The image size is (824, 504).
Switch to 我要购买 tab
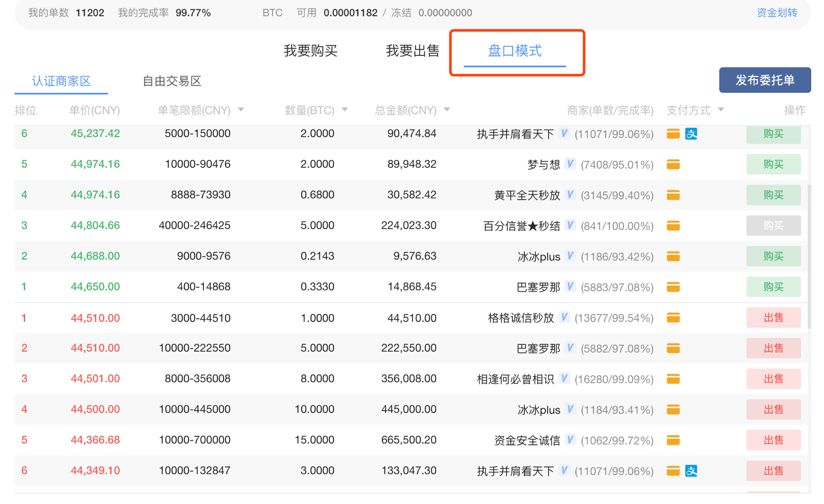311,50
